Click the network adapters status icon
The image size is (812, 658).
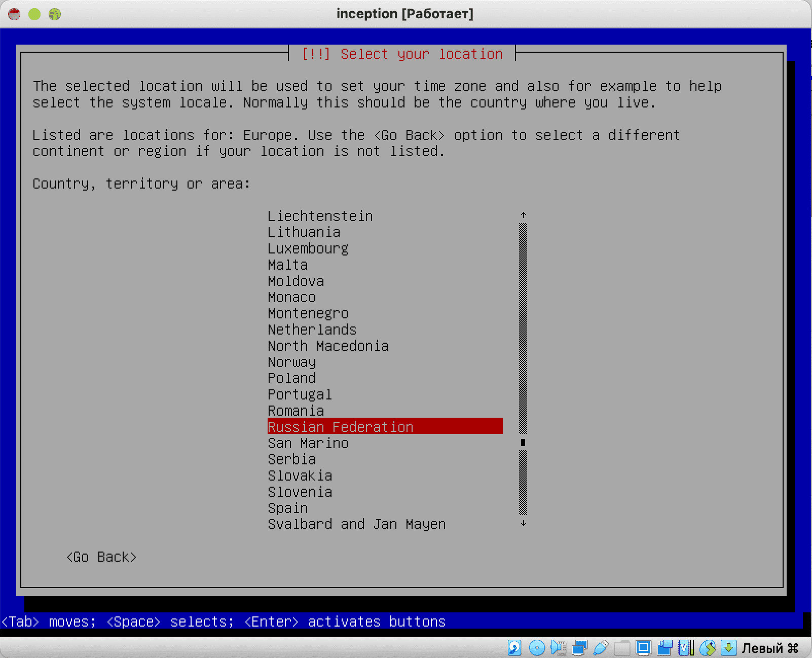coord(579,647)
